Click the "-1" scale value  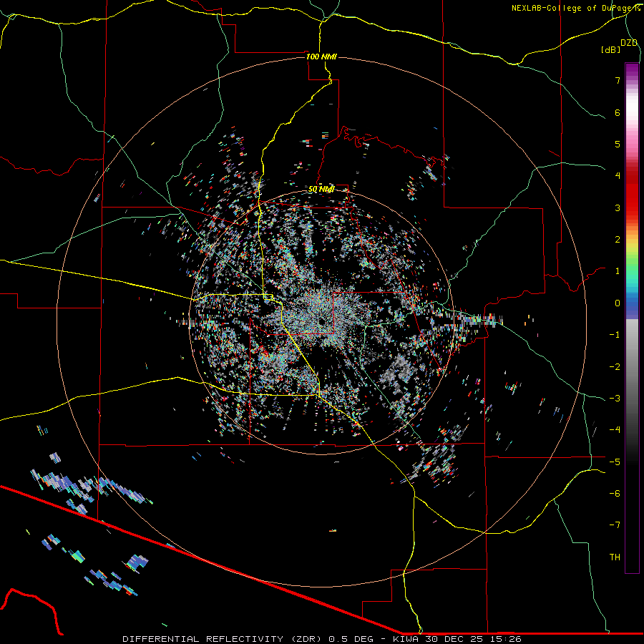[615, 335]
